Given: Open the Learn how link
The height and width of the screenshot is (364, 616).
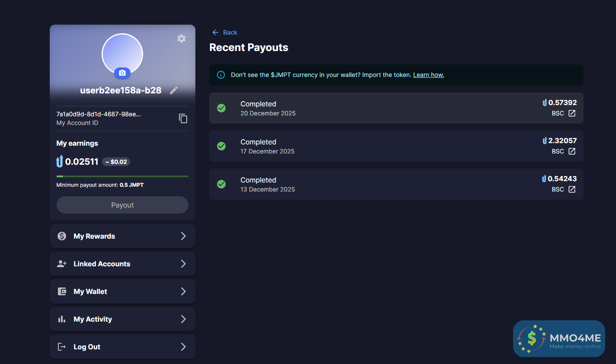Looking at the screenshot, I should pyautogui.click(x=428, y=75).
